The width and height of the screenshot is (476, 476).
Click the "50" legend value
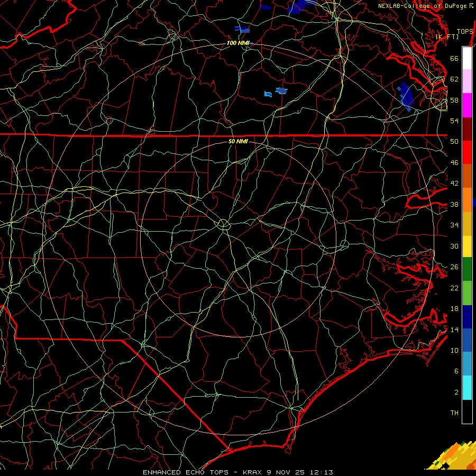click(454, 142)
